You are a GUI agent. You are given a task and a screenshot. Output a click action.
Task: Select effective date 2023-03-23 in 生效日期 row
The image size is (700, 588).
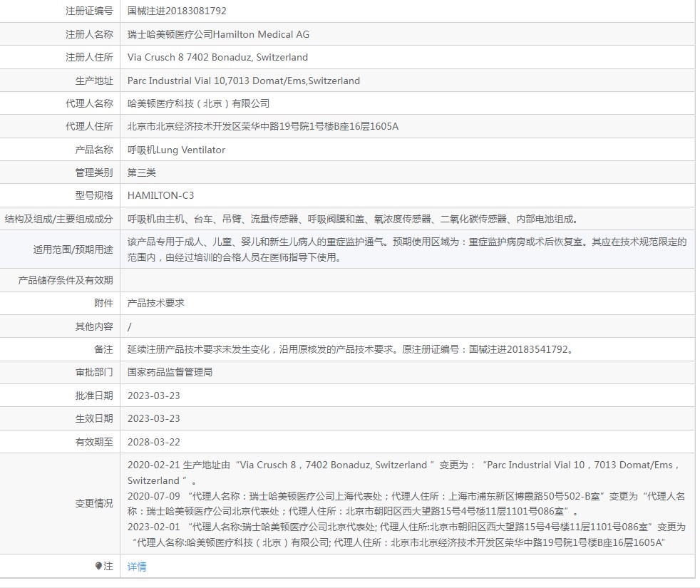coord(153,419)
